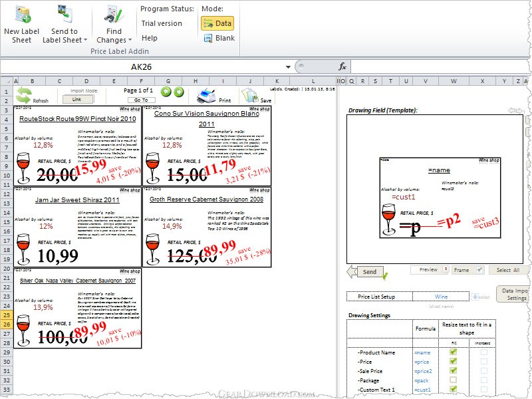The image size is (532, 399).
Task: Click the Silver Oak Napa Valley Cabernet title
Action: [78, 281]
